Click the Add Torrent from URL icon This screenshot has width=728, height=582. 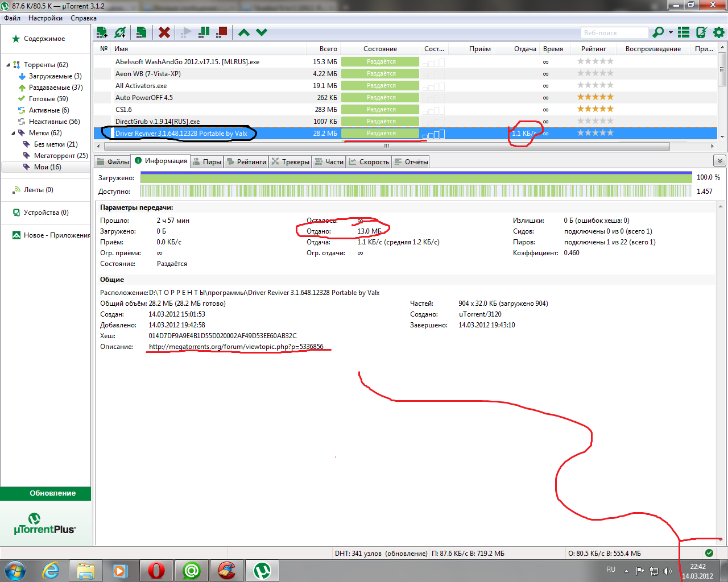120,32
